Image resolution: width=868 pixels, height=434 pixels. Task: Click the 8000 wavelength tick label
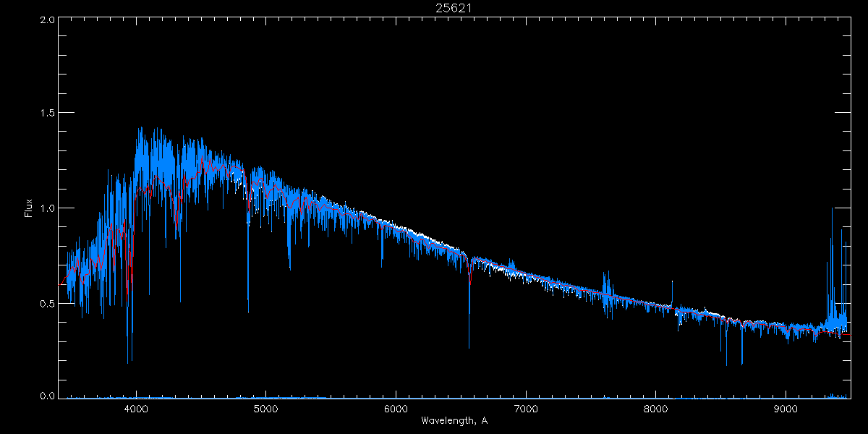pyautogui.click(x=656, y=408)
